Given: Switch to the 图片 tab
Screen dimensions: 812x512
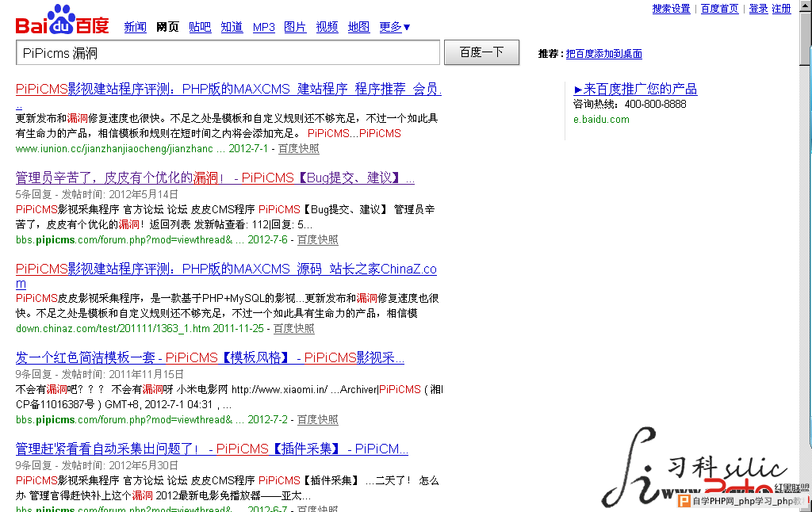Looking at the screenshot, I should tap(295, 27).
